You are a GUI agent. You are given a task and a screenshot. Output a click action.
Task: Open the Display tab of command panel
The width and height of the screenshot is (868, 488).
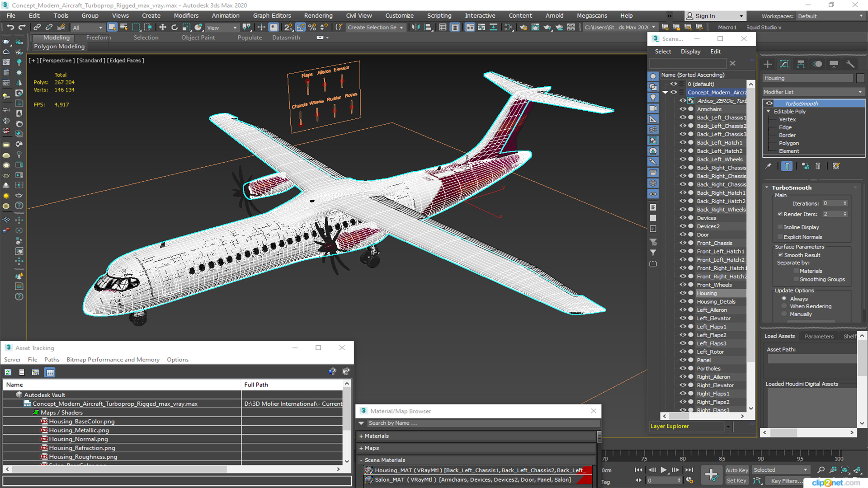tap(834, 64)
